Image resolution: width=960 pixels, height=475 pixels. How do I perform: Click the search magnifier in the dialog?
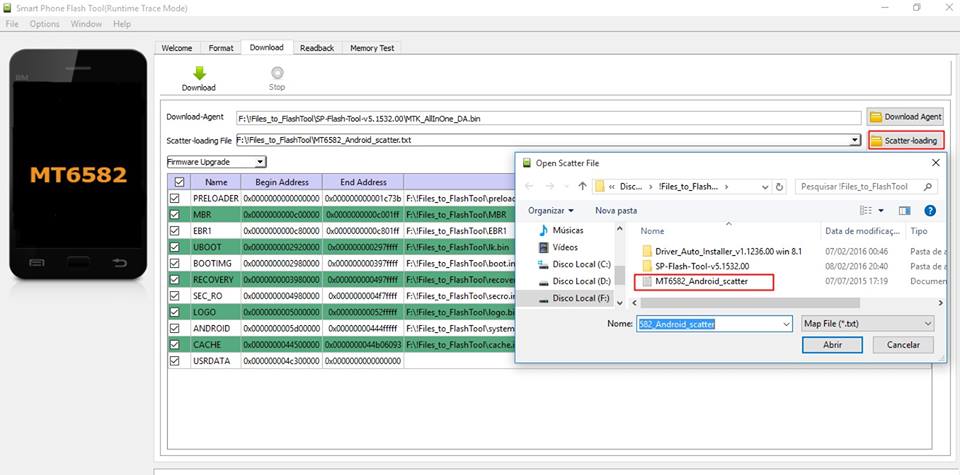928,187
